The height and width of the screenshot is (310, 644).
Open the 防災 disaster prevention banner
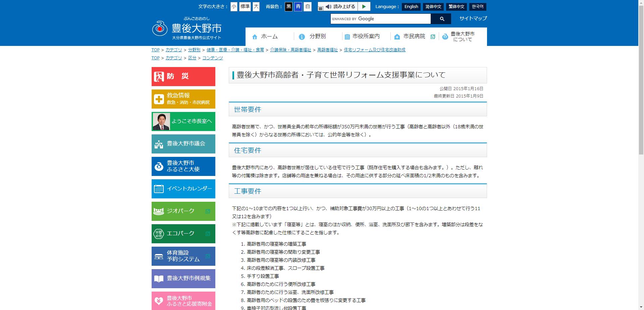pos(183,76)
